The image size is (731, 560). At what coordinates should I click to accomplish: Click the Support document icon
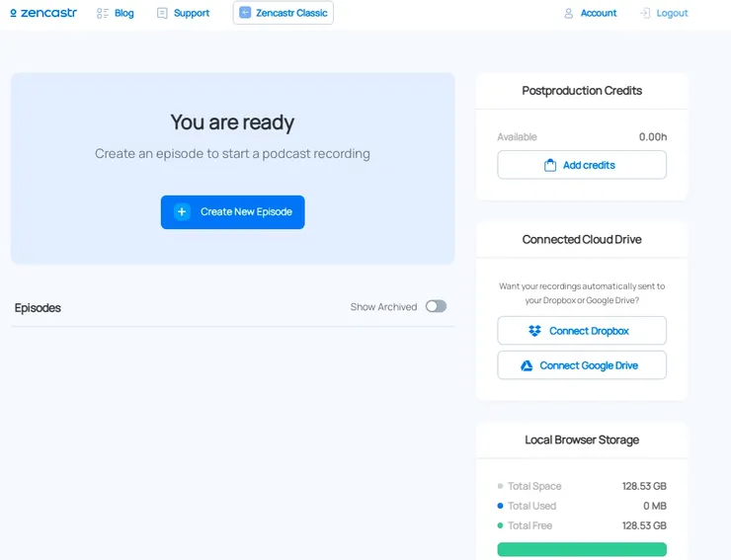click(162, 14)
